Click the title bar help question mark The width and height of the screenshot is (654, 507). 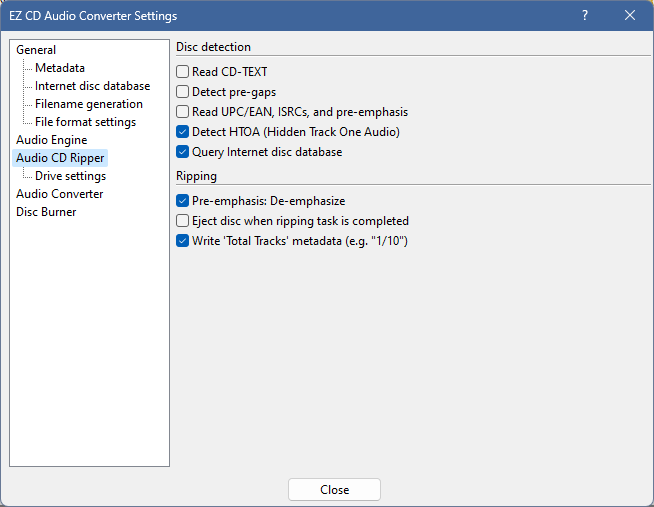pos(585,15)
